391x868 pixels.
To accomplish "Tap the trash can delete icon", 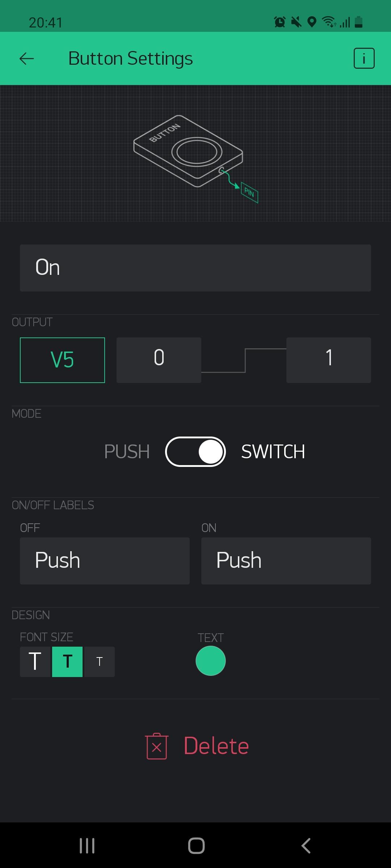I will point(157,746).
